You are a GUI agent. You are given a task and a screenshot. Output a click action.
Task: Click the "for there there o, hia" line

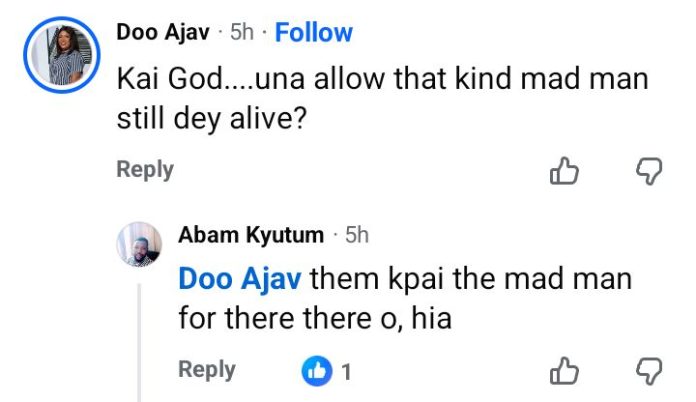coord(315,319)
